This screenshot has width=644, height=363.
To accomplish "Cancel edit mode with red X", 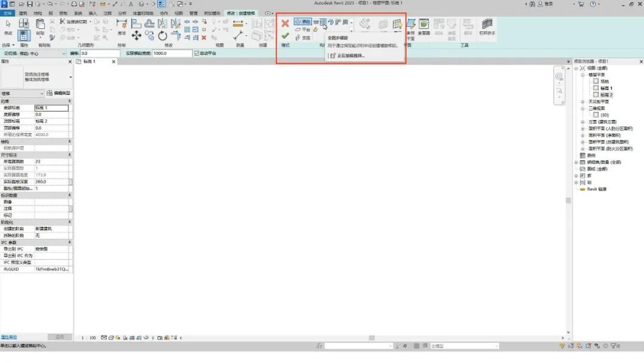I will (x=285, y=23).
